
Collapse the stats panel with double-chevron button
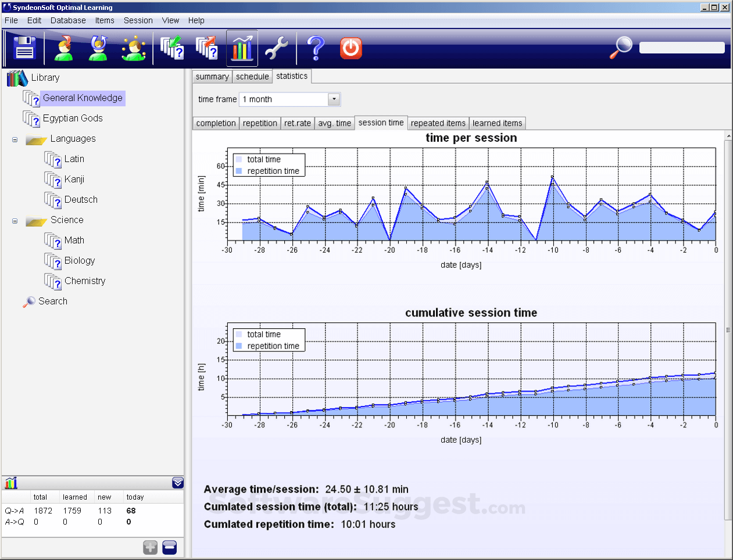[x=178, y=483]
